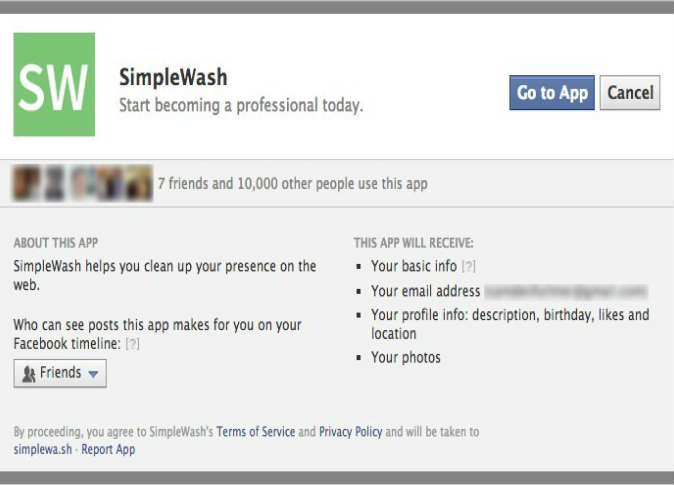Click the dropdown arrow beside Friends
Screen dimensions: 674x485
(93, 374)
